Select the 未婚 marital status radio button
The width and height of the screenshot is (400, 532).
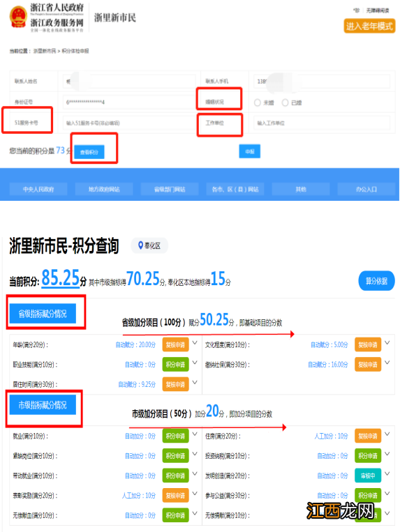(258, 102)
